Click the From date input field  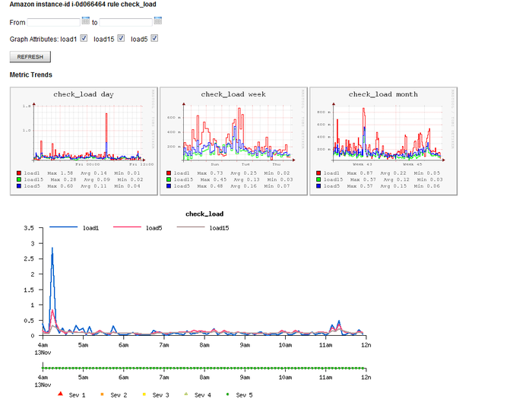click(53, 22)
